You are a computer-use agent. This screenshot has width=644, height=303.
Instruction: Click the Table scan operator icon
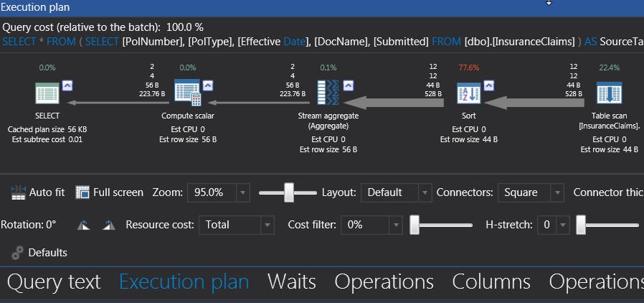(x=610, y=95)
